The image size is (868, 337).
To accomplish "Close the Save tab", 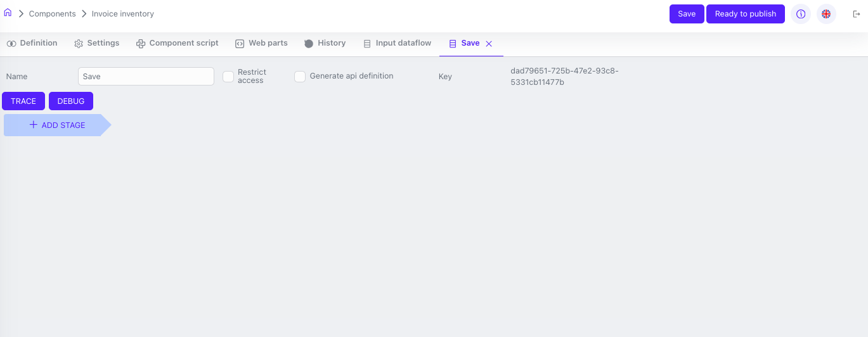I will [489, 44].
